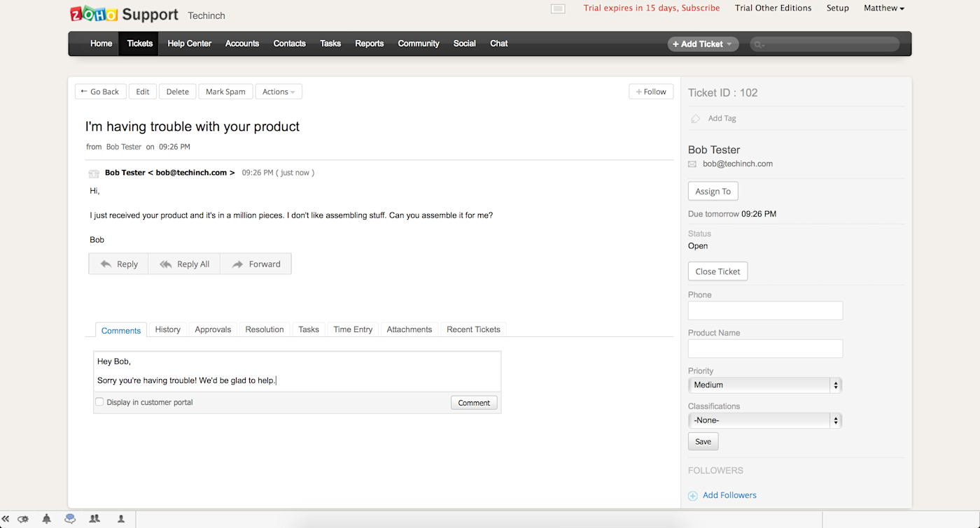The width and height of the screenshot is (980, 528).
Task: Open the Community menu
Action: [x=419, y=43]
